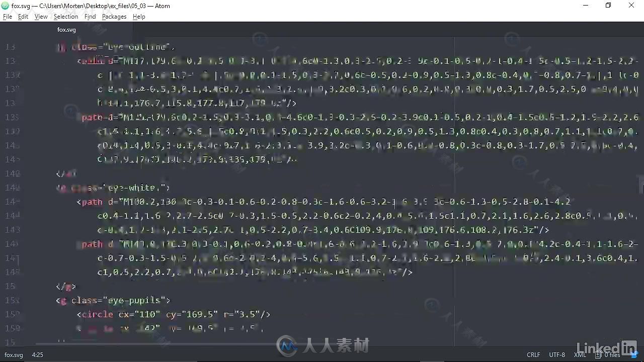Viewport: 644px width, 362px height.
Task: Open the XML grammar selector
Action: pyautogui.click(x=580, y=354)
